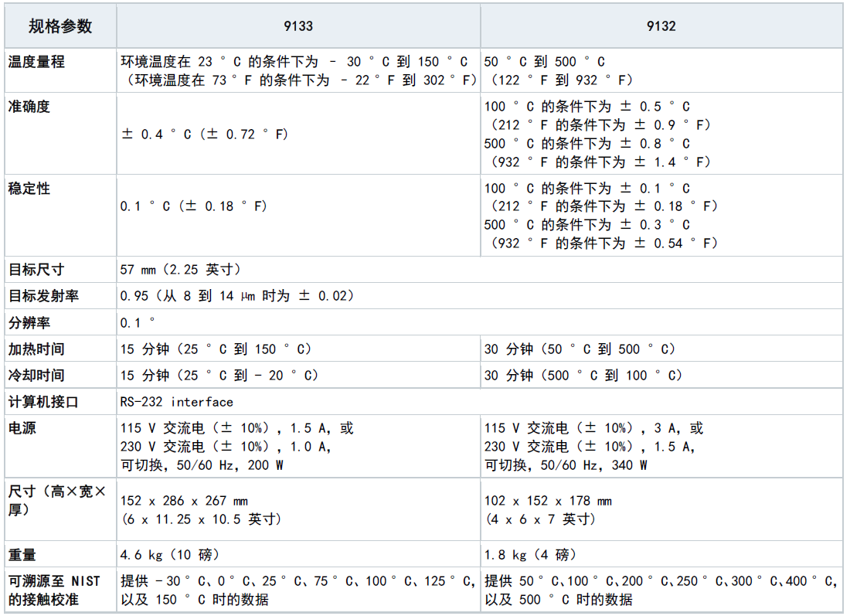Click the 以及 150 °C 时的数据 text
This screenshot has width=850, height=616.
pyautogui.click(x=195, y=600)
